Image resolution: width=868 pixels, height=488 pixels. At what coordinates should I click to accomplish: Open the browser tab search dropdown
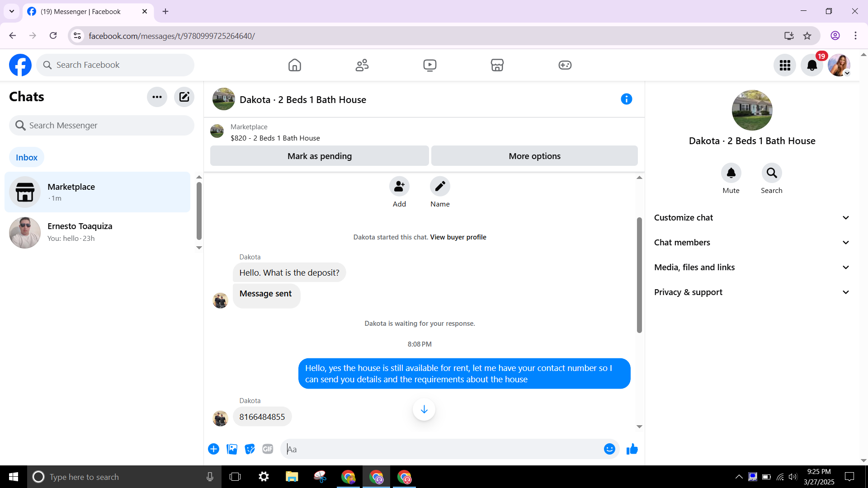pyautogui.click(x=12, y=11)
